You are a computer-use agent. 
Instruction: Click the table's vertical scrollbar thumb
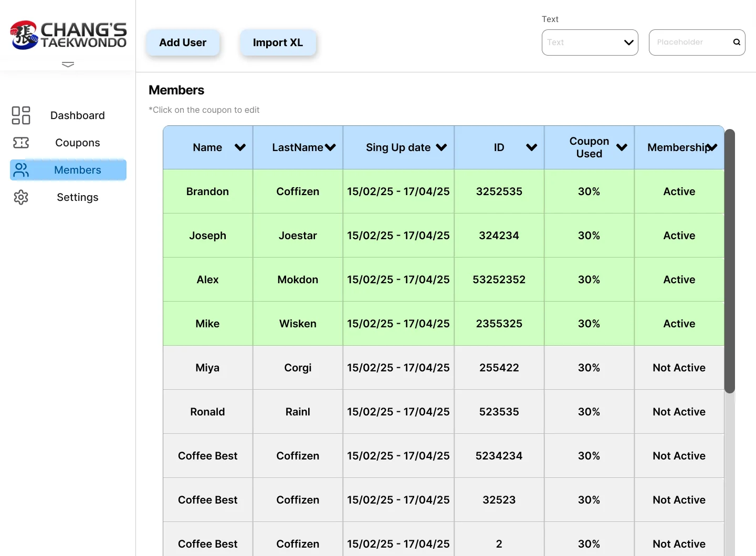click(730, 261)
